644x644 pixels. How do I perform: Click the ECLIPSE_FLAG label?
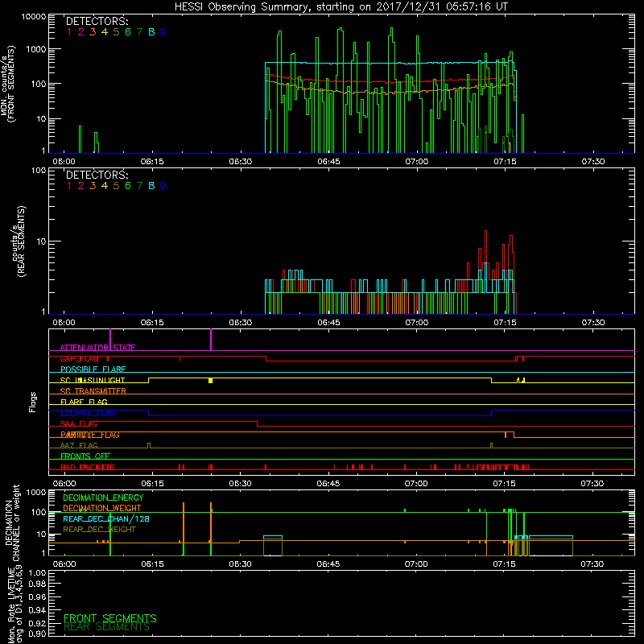88,413
